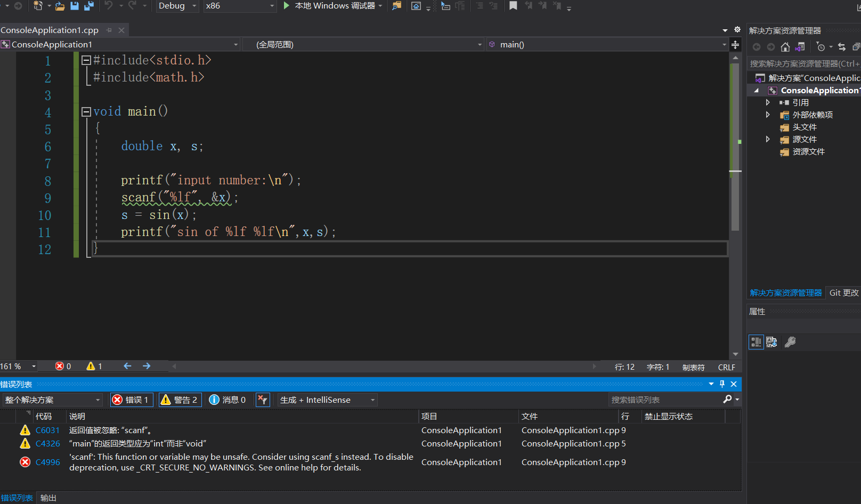
Task: Click the sync with active document icon
Action: [x=842, y=47]
